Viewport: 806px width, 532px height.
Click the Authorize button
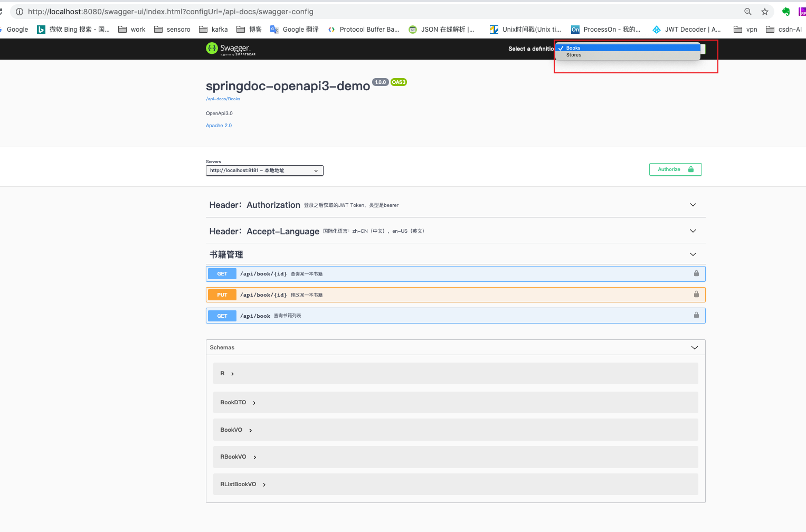(x=675, y=169)
